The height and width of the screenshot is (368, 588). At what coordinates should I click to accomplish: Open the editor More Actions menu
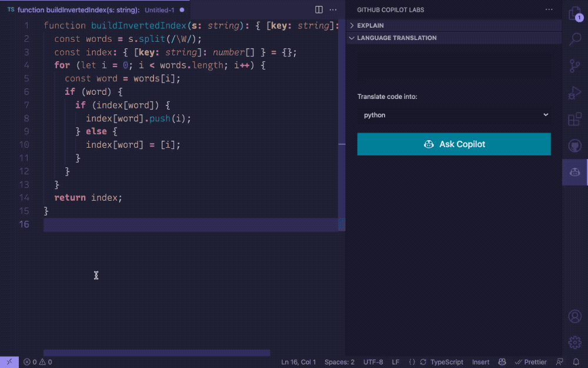click(333, 10)
